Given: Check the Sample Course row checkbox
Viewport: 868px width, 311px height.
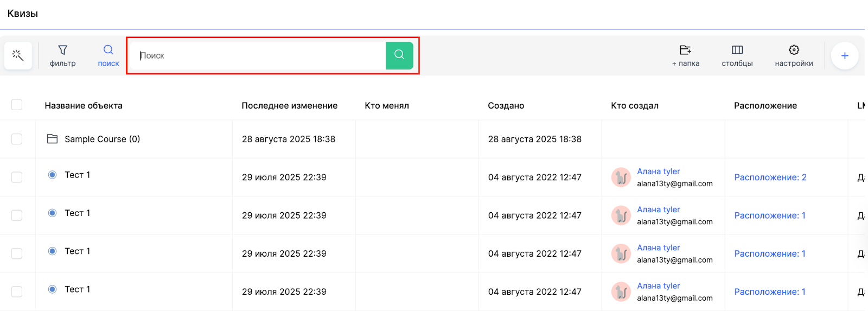Looking at the screenshot, I should pos(17,139).
